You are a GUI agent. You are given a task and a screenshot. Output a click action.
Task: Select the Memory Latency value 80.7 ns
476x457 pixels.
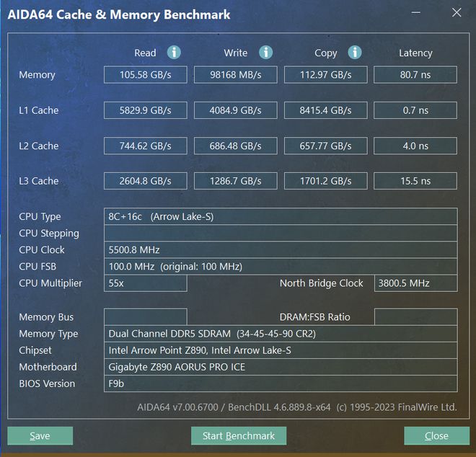tap(415, 75)
